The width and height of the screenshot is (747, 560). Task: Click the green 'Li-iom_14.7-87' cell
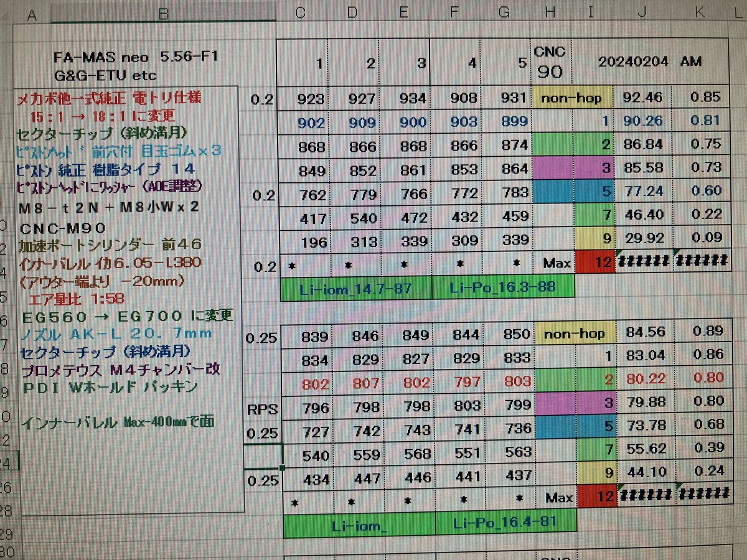point(355,289)
